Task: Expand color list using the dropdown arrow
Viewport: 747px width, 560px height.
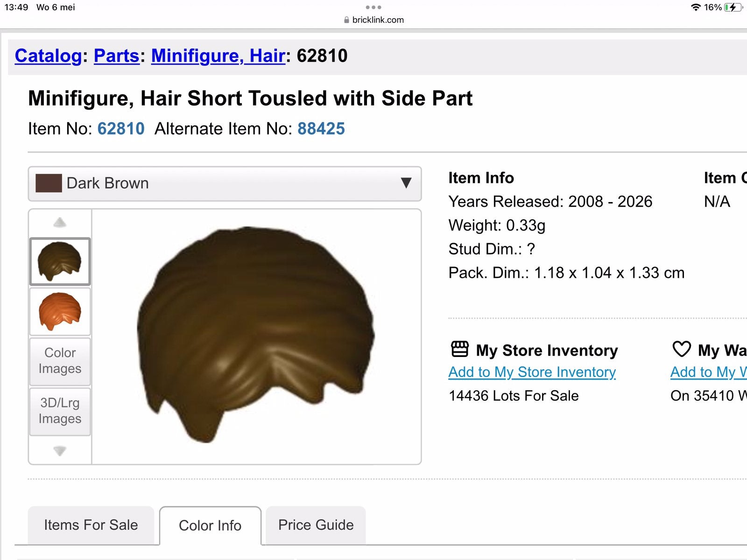Action: 406,183
